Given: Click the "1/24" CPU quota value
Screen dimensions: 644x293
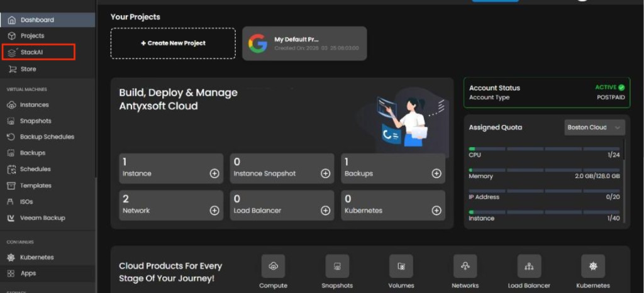Looking at the screenshot, I should 614,155.
